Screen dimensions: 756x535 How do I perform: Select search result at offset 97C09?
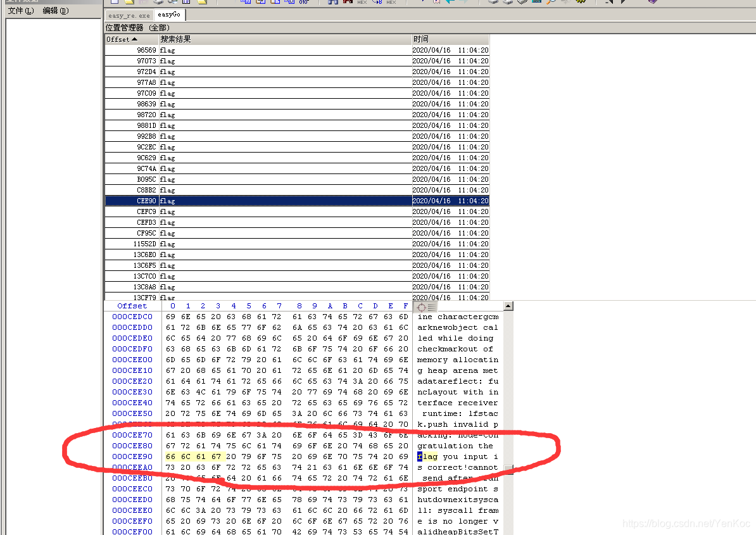coord(297,94)
